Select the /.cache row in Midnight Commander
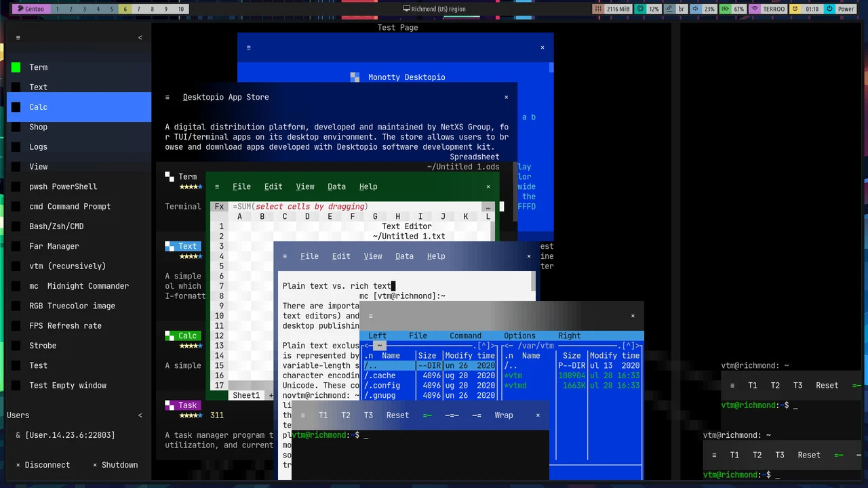Screen dimensions: 868x488 (x=430, y=375)
